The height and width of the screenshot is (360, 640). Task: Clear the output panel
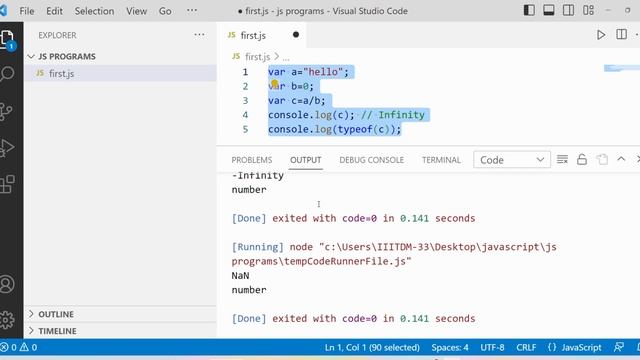pos(562,160)
